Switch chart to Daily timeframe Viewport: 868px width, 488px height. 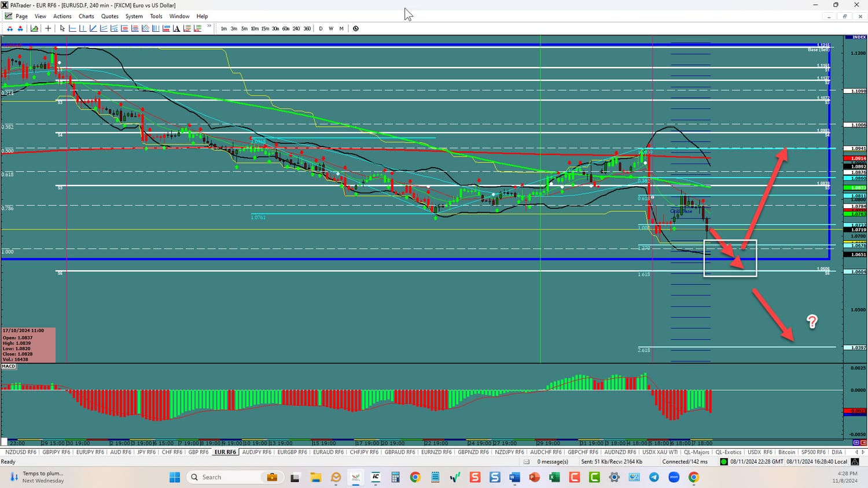[x=321, y=28]
